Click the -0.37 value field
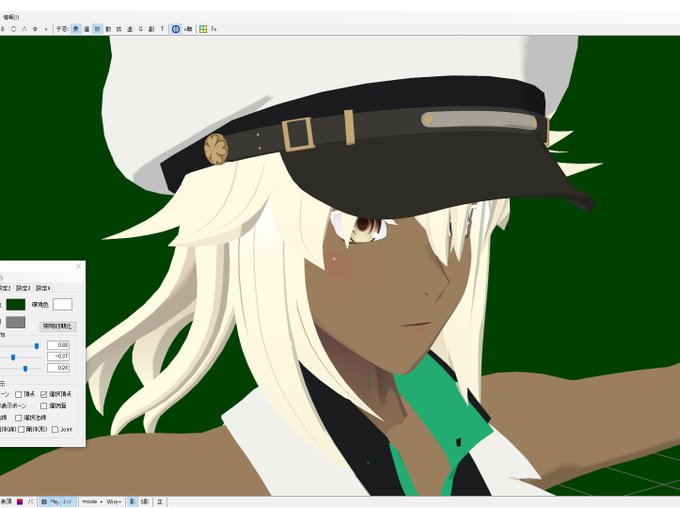The image size is (680, 508). pyautogui.click(x=59, y=356)
